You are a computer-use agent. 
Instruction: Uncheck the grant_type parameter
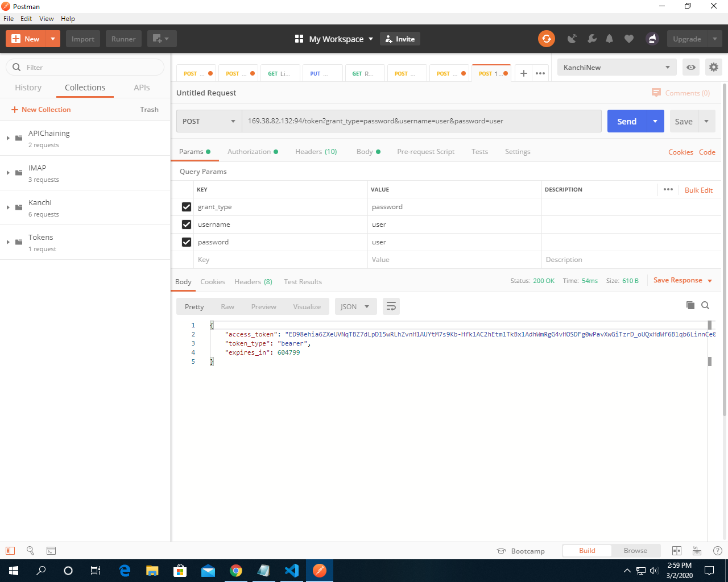click(186, 207)
